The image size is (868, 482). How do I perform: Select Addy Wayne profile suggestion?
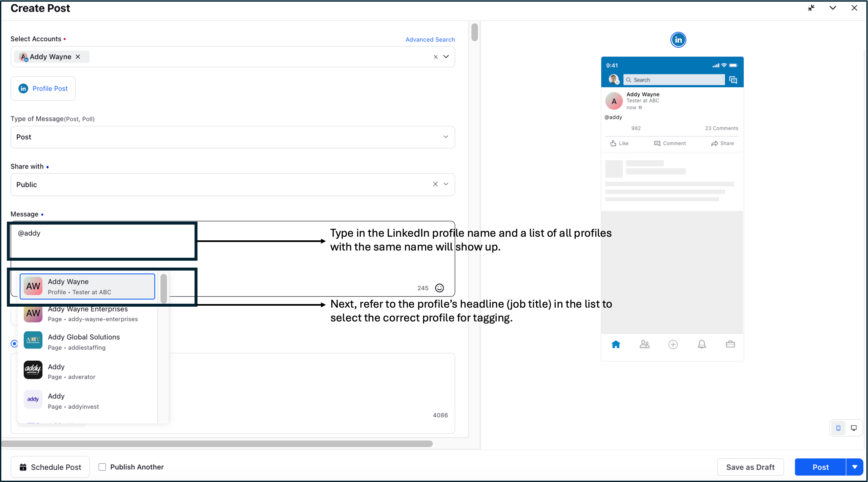point(87,286)
